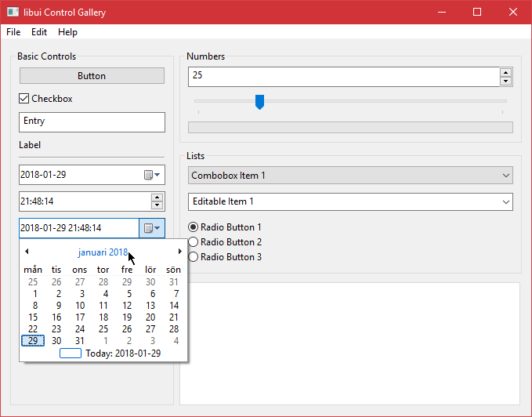
Task: Decrement spinbox value 25 with down arrow
Action: pos(505,82)
